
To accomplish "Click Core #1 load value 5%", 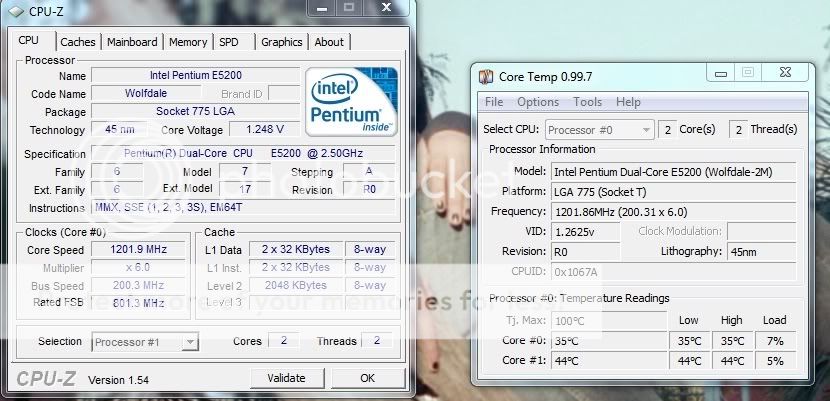I will point(775,361).
